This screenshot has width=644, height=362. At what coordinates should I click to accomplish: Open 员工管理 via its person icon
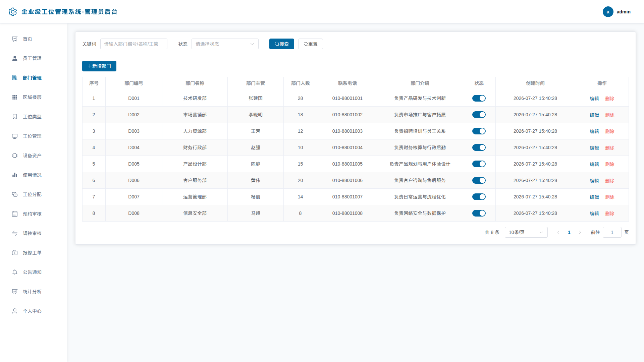point(15,58)
